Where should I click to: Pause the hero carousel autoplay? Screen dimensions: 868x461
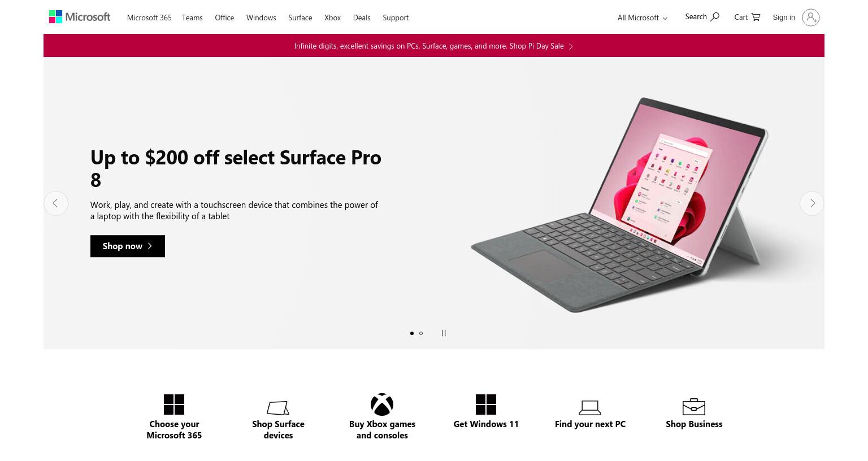[444, 333]
